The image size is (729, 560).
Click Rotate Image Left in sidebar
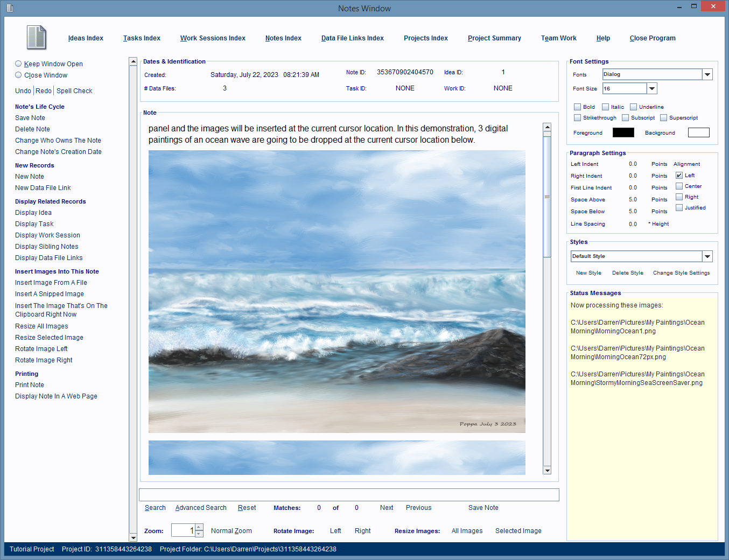(x=41, y=349)
